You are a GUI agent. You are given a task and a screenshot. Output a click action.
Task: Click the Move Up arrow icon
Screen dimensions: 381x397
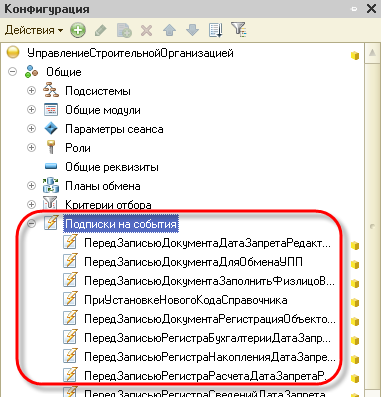[169, 30]
